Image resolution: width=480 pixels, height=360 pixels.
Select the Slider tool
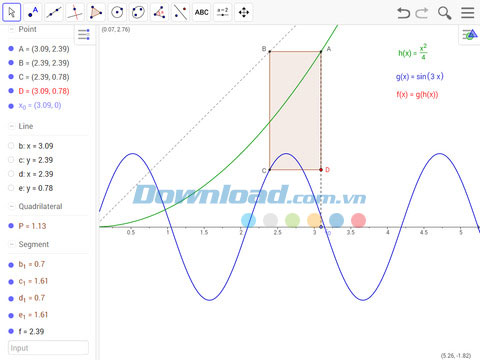[x=223, y=12]
